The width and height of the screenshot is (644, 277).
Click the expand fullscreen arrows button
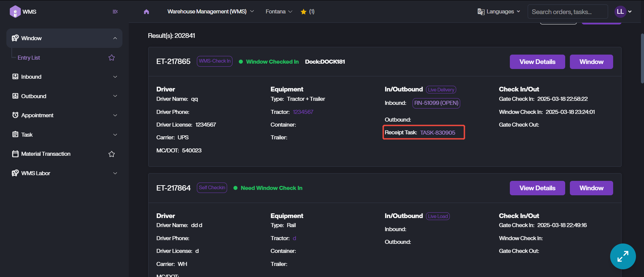click(623, 256)
